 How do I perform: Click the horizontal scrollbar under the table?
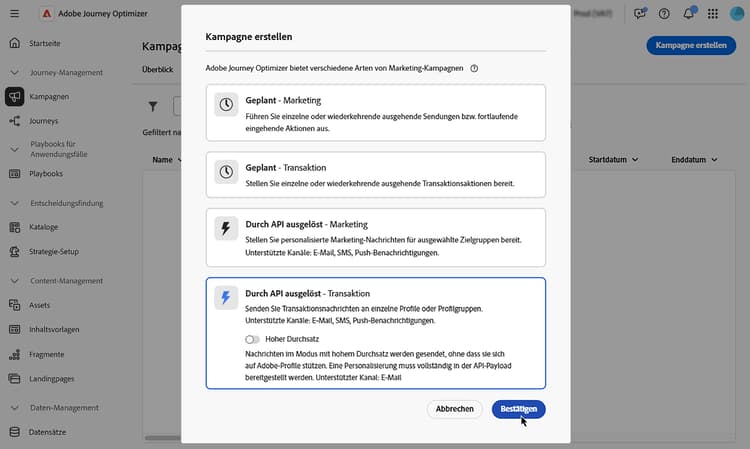[x=163, y=438]
